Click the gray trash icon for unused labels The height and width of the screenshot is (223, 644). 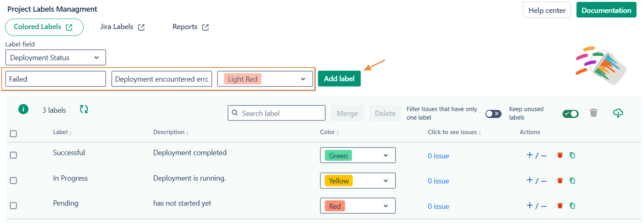593,113
